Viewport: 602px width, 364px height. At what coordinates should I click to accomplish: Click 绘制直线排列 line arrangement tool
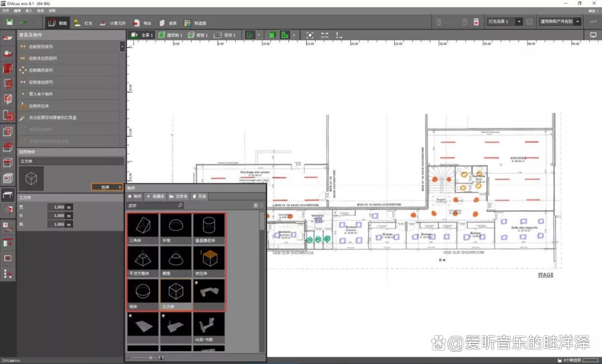coord(69,82)
